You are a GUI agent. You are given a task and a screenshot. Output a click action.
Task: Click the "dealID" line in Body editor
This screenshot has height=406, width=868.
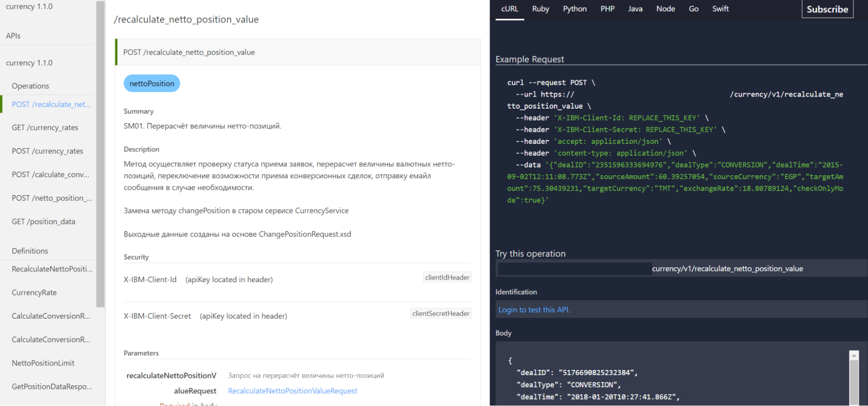577,373
